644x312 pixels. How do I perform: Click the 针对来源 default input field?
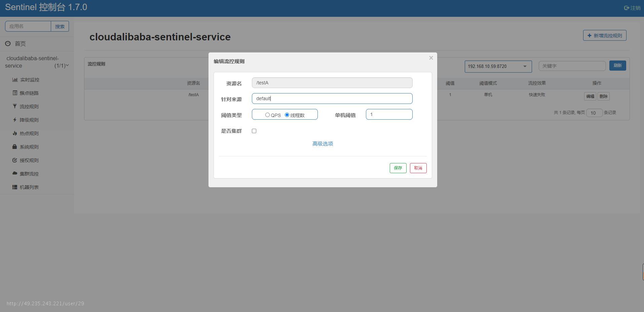(332, 99)
